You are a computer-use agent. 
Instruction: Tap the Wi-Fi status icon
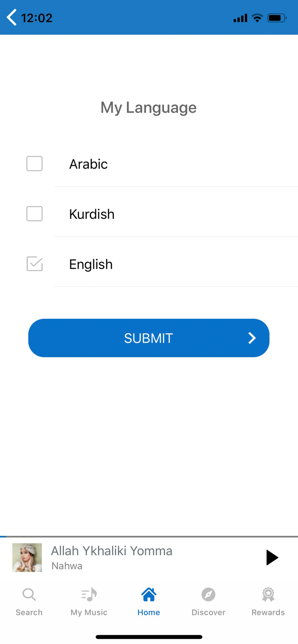[x=257, y=18]
